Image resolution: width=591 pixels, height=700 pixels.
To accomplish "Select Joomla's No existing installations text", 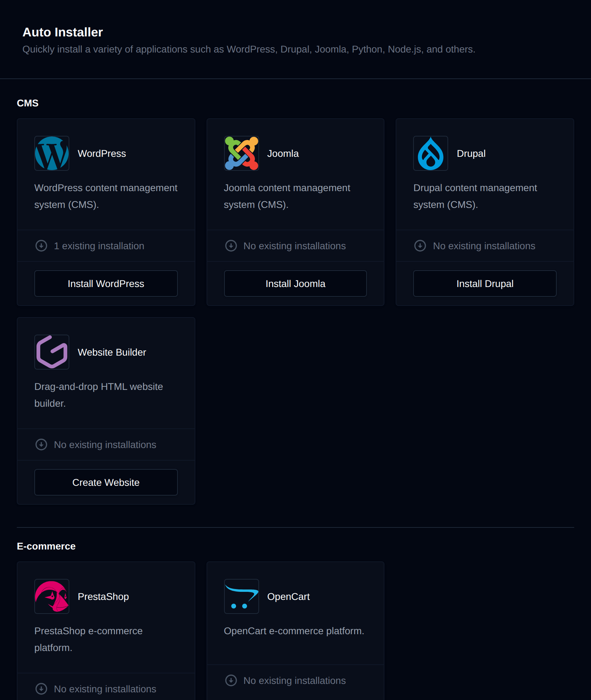I will tap(294, 246).
